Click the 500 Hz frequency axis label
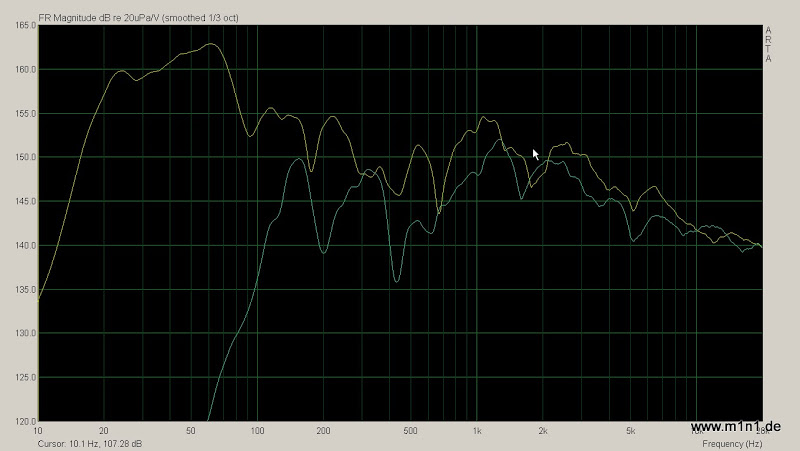 point(410,432)
